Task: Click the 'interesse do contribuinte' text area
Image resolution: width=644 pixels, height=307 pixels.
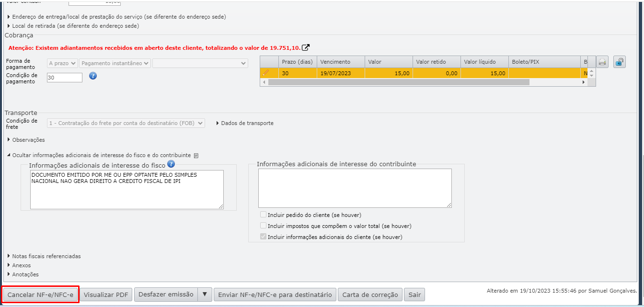Action: coord(355,188)
